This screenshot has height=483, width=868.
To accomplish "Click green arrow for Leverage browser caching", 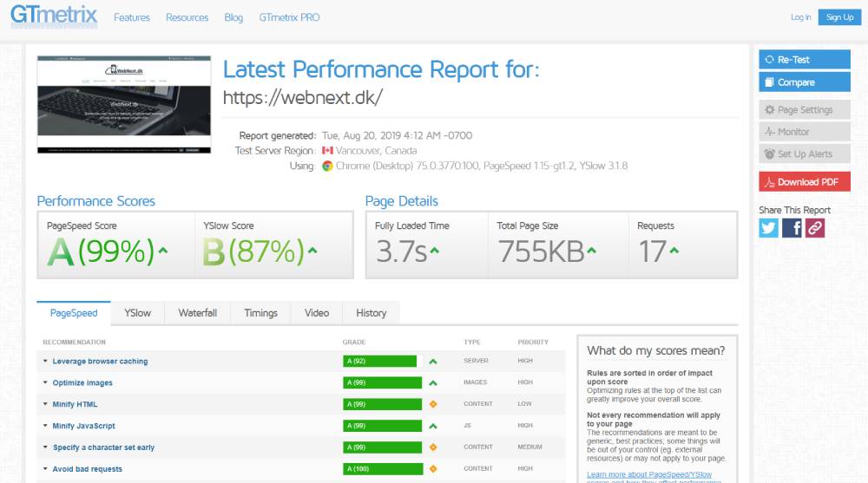I will tap(433, 362).
